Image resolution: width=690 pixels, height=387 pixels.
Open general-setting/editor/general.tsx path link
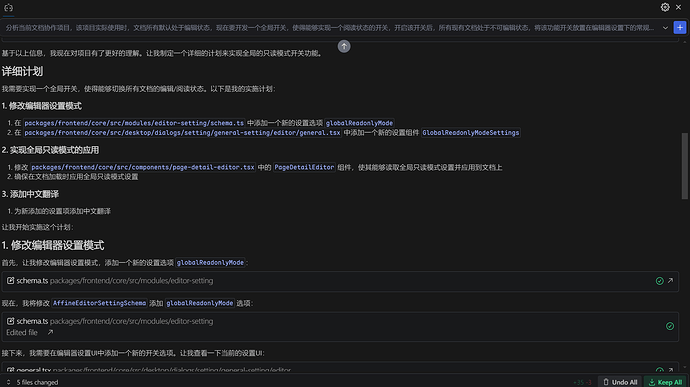(x=182, y=133)
